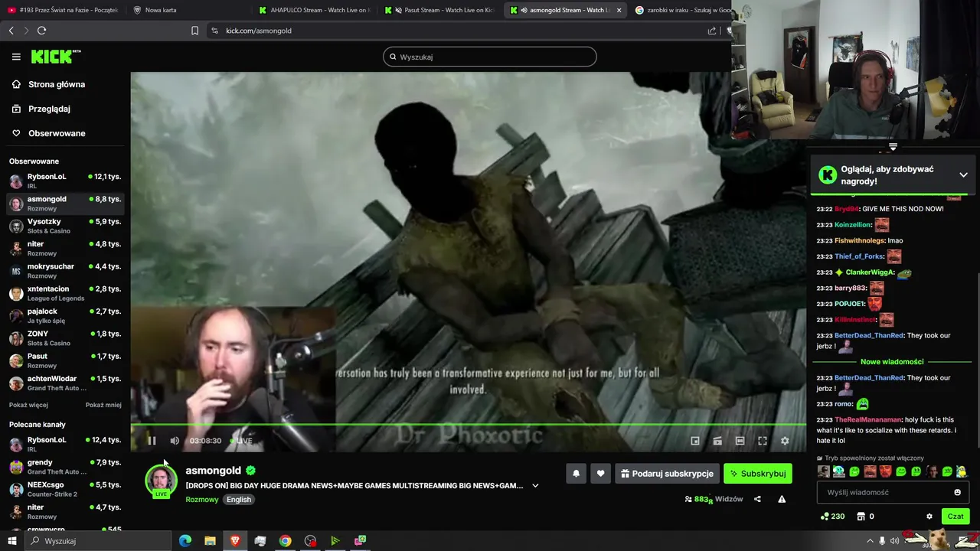Open video player settings gear

coord(785,441)
